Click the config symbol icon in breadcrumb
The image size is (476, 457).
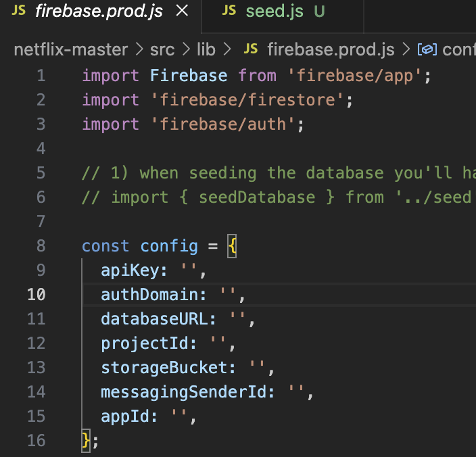[427, 49]
